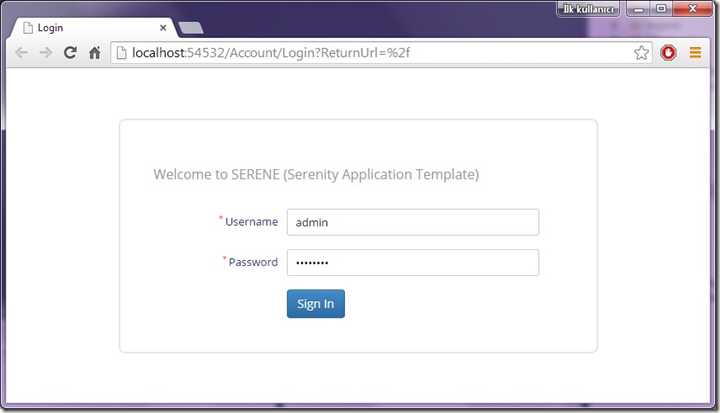720x413 pixels.
Task: Click the İlk kullanıcı profile button
Action: tap(588, 9)
